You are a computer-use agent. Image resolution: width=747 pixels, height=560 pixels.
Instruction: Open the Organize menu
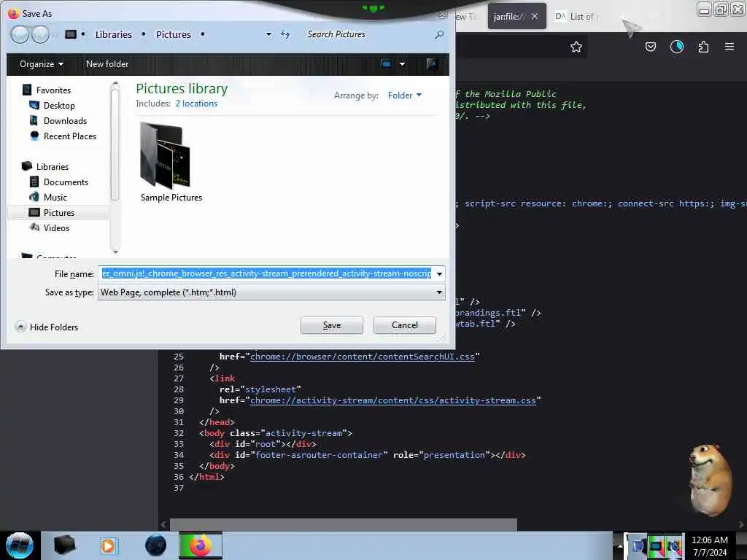[x=42, y=64]
